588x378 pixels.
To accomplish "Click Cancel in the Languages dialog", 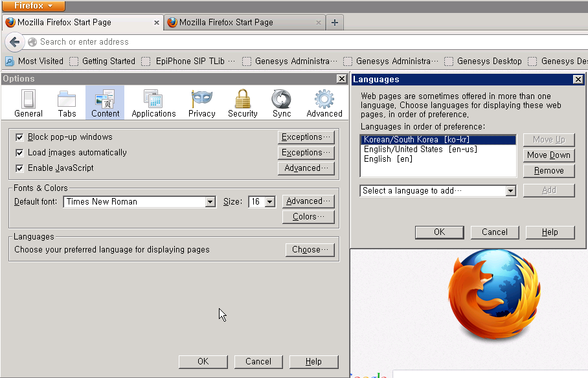I will (495, 232).
